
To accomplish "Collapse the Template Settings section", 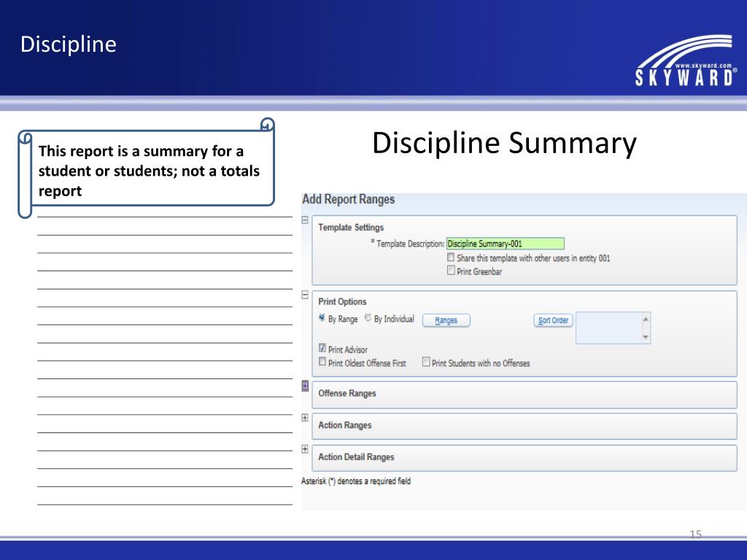I will coord(305,219).
